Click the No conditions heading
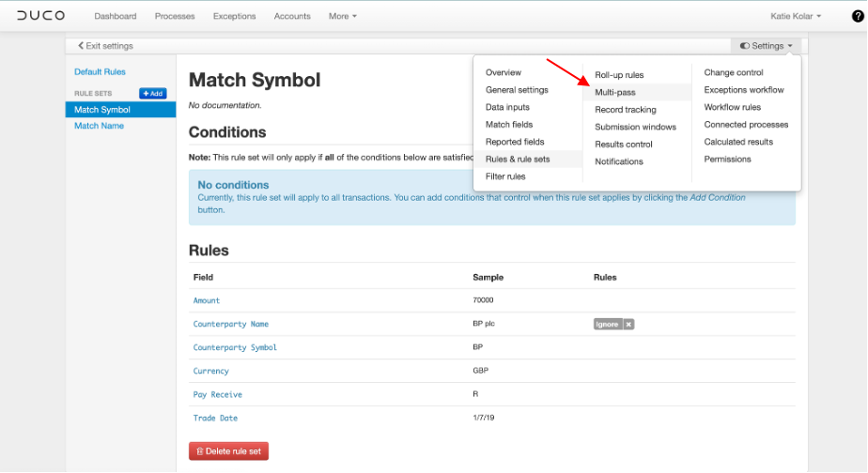Viewport: 868px width, 473px height. [x=233, y=185]
